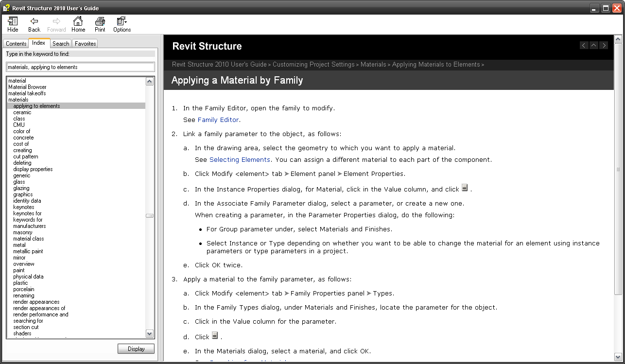625x364 pixels.
Task: Select 'cut pattern' index entry
Action: pyautogui.click(x=26, y=156)
